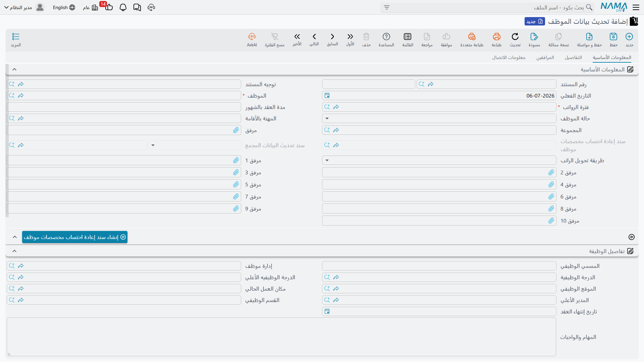Open the القائمة list view icon
Image resolution: width=644 pixels, height=362 pixels.
[408, 37]
